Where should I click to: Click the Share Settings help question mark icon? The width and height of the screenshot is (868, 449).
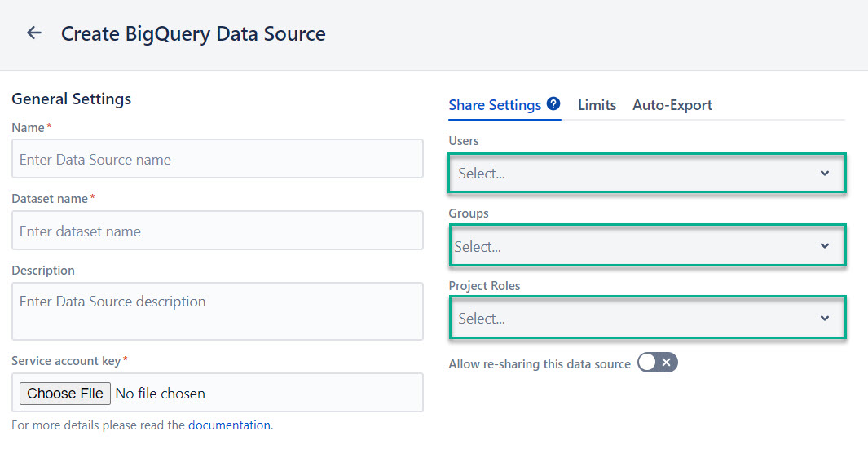click(x=553, y=104)
